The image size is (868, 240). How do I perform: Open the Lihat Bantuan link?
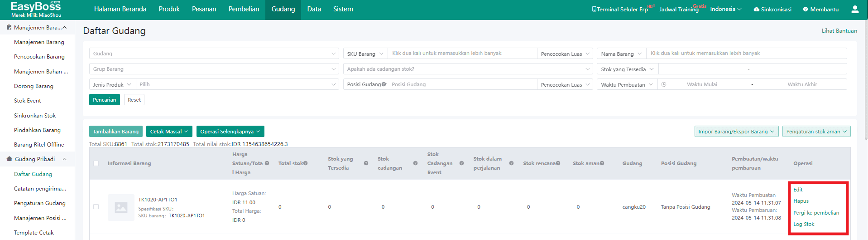click(839, 31)
